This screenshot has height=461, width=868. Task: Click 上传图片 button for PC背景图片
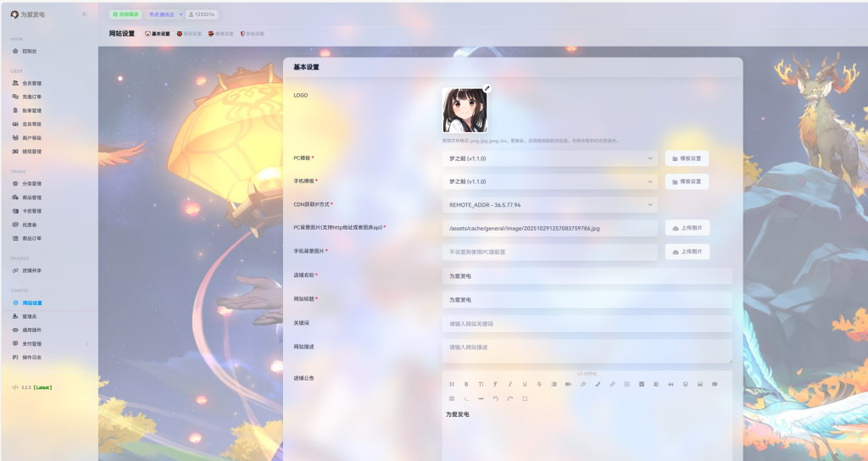687,228
